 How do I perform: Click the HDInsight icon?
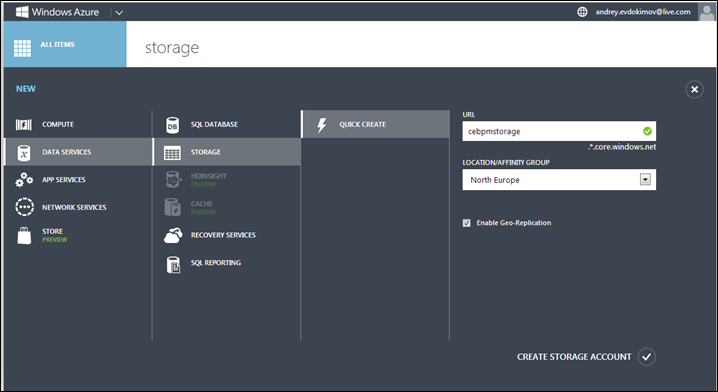click(x=173, y=180)
